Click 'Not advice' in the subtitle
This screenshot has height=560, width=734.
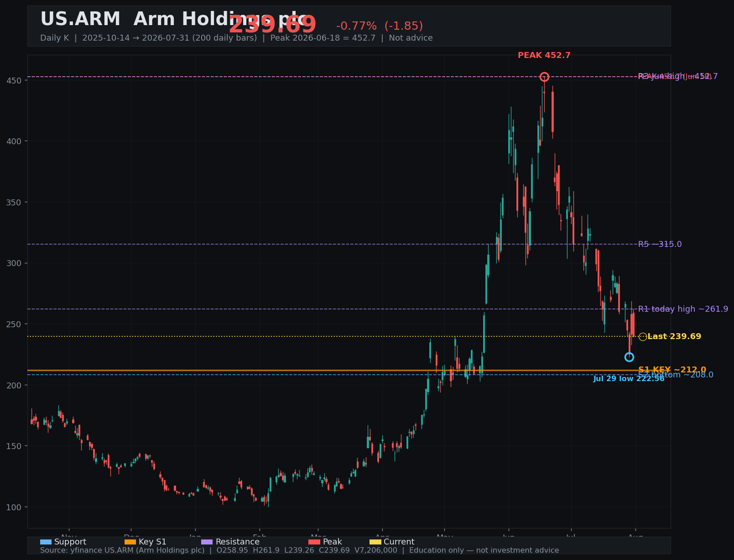(411, 38)
